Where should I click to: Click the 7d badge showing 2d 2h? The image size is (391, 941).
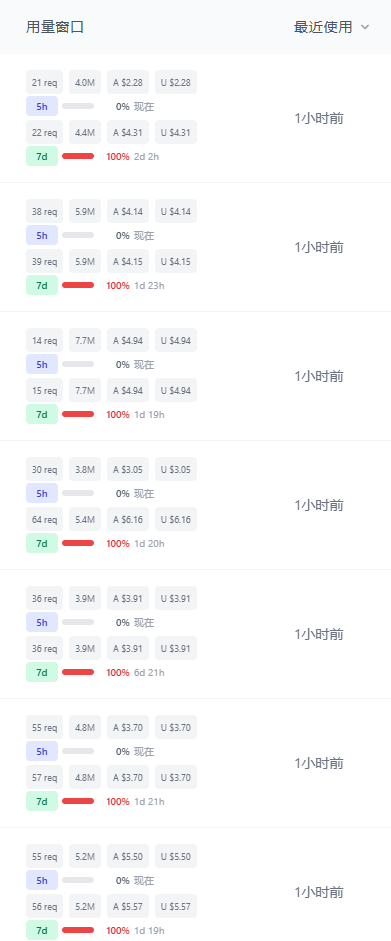[42, 156]
